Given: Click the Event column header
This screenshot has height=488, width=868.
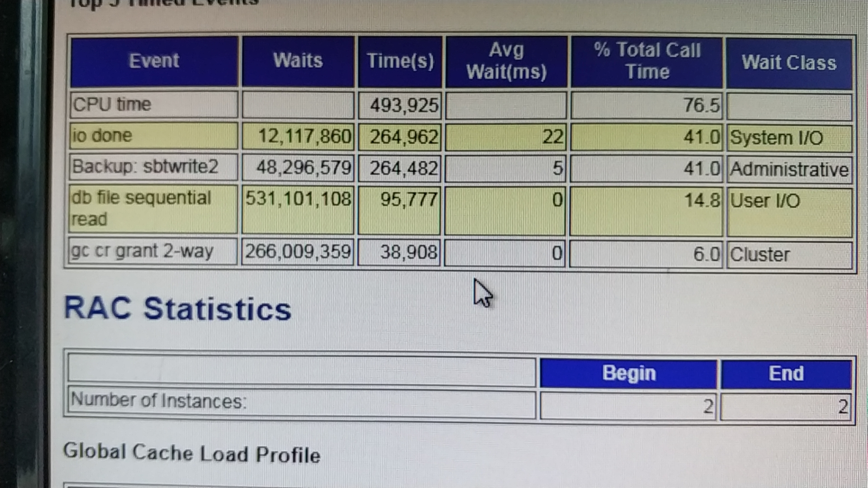Looking at the screenshot, I should coord(154,61).
